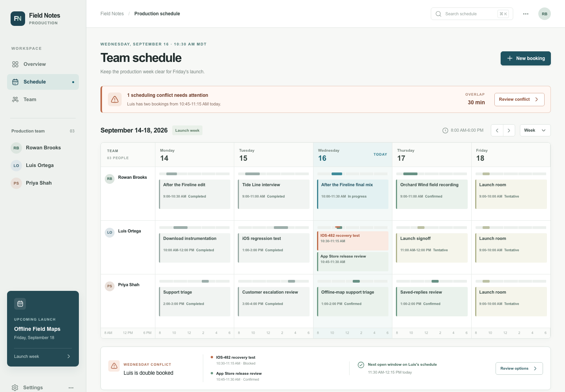Click Luis Ortega LO avatar in schedule grid
Screen dimensions: 565x392
[x=109, y=232]
